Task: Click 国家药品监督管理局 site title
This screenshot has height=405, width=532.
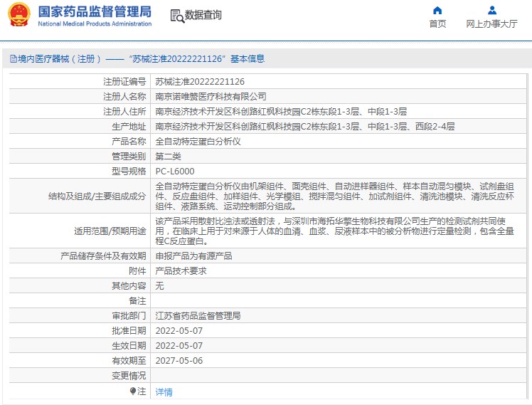Action: [x=95, y=11]
